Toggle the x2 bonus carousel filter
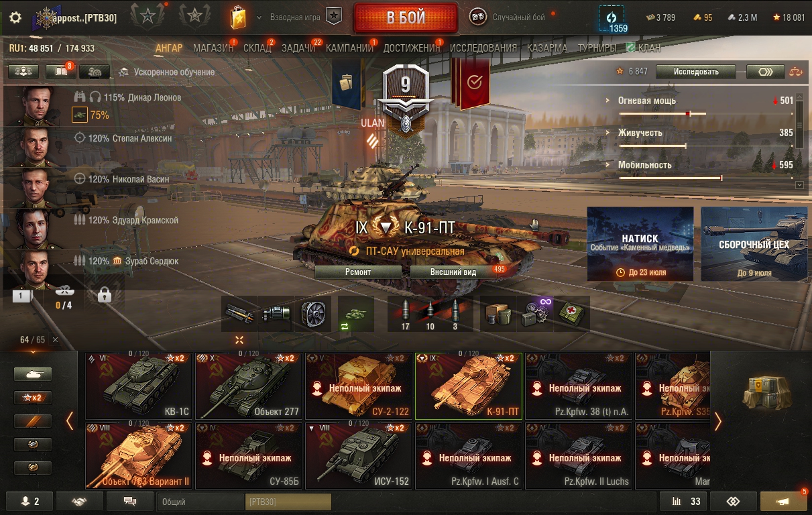Image resolution: width=812 pixels, height=515 pixels. (33, 398)
